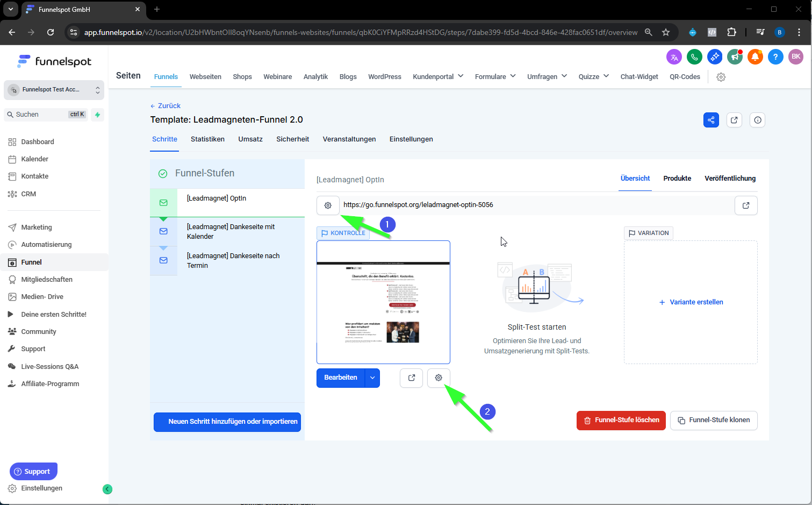Switch to the Umsatz tab

pos(250,139)
